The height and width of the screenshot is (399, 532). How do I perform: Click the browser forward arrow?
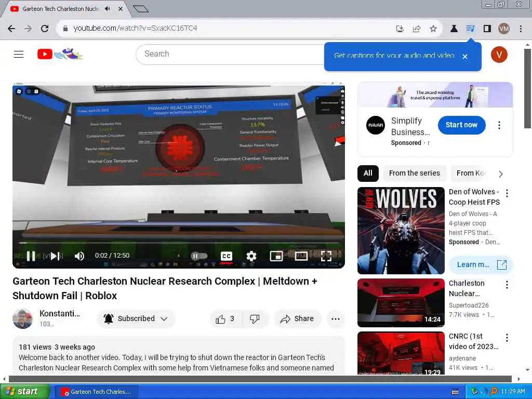point(28,29)
